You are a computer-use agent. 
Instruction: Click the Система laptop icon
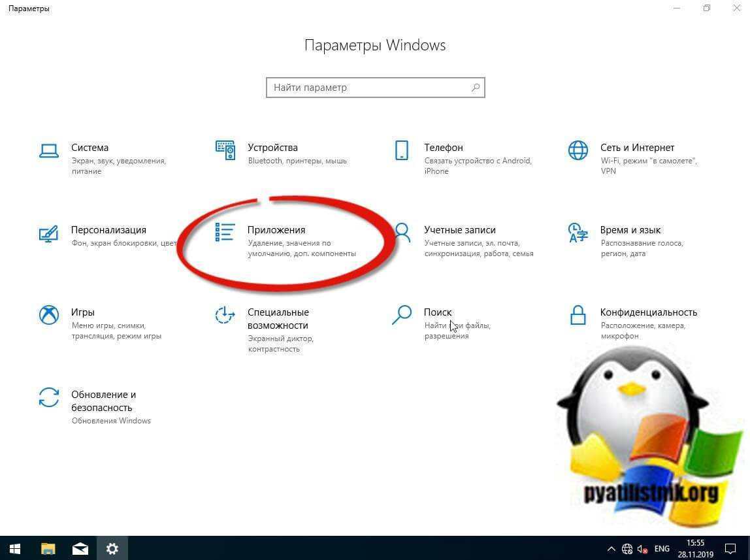coord(49,150)
